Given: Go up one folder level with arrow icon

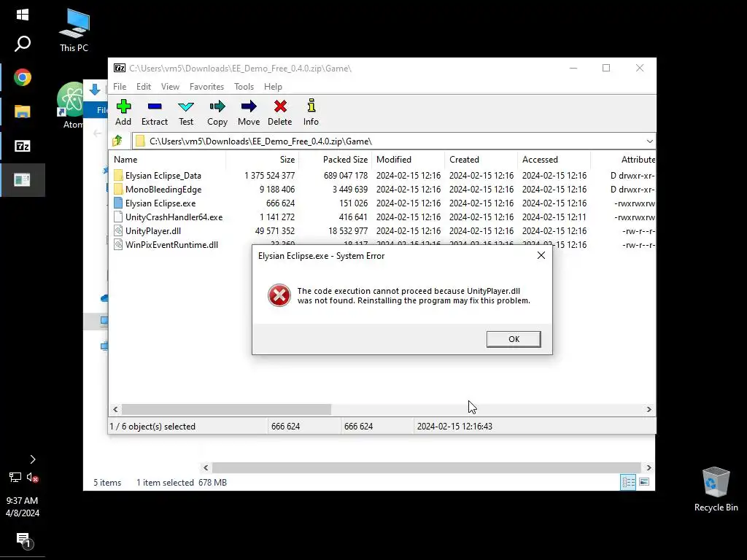Looking at the screenshot, I should [117, 141].
